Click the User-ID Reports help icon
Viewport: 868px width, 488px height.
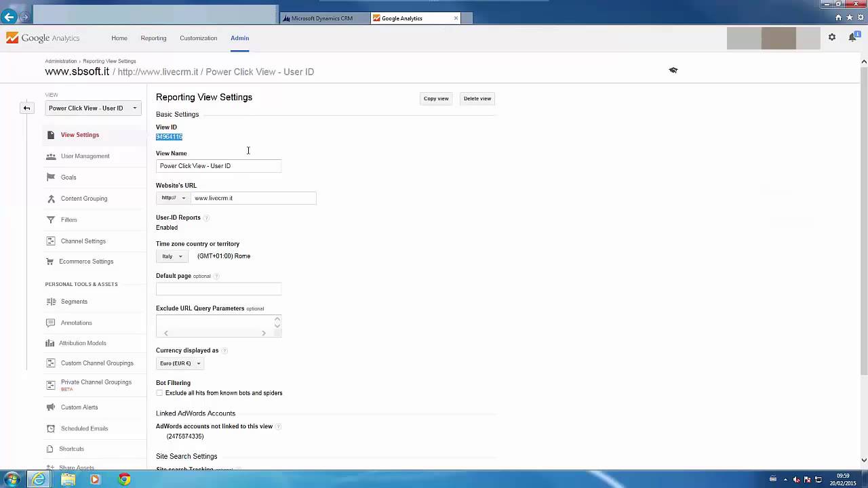206,218
